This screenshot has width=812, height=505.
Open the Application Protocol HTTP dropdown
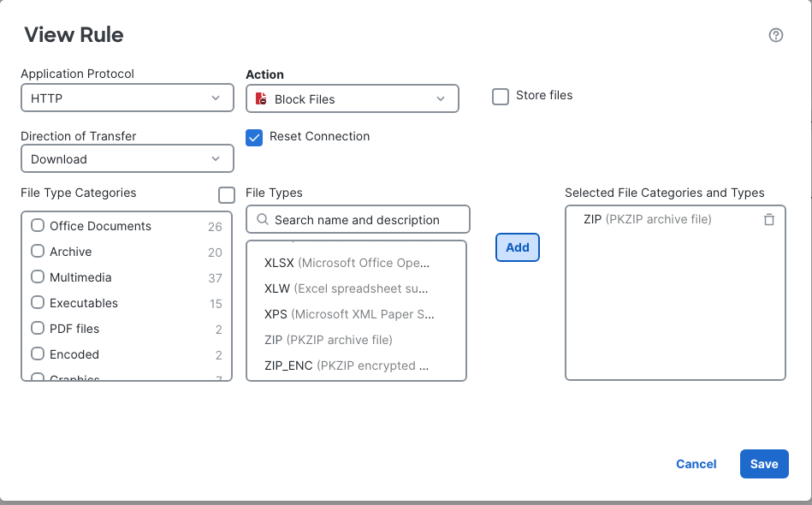point(127,98)
